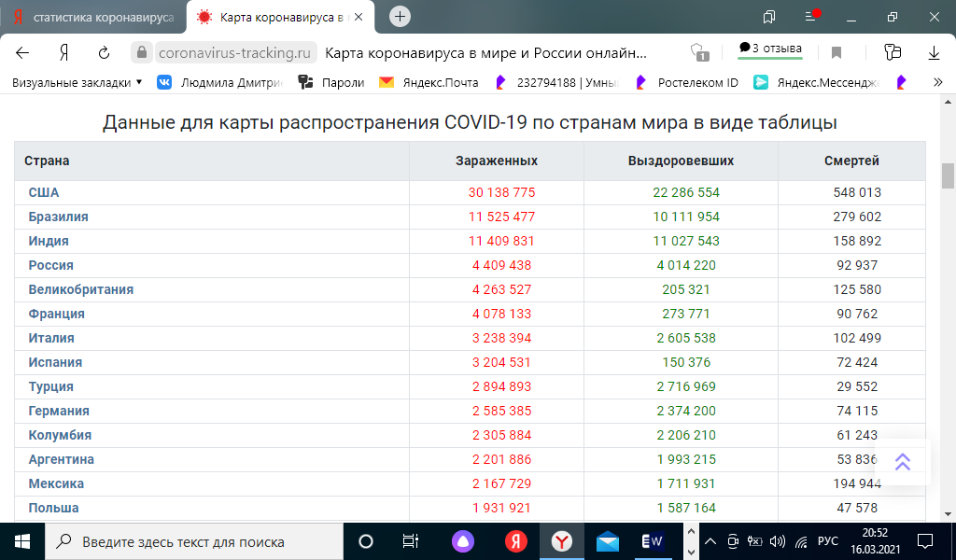Screen dimensions: 956x560
Task: Open a new tab with plus button
Action: [400, 17]
